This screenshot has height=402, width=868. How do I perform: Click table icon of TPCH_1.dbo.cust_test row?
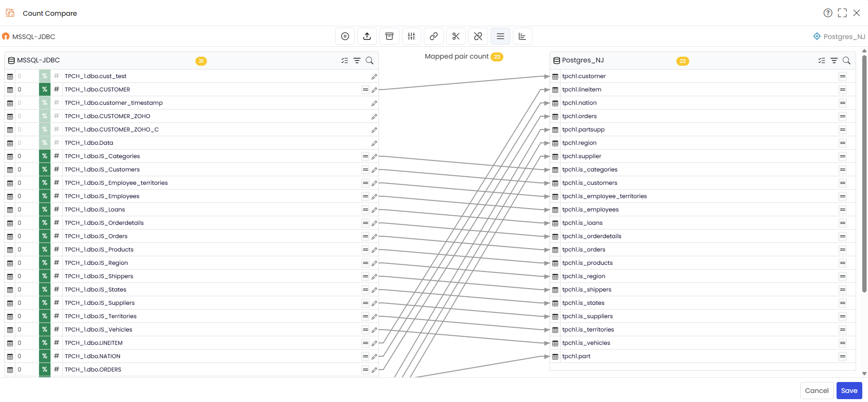pos(10,76)
